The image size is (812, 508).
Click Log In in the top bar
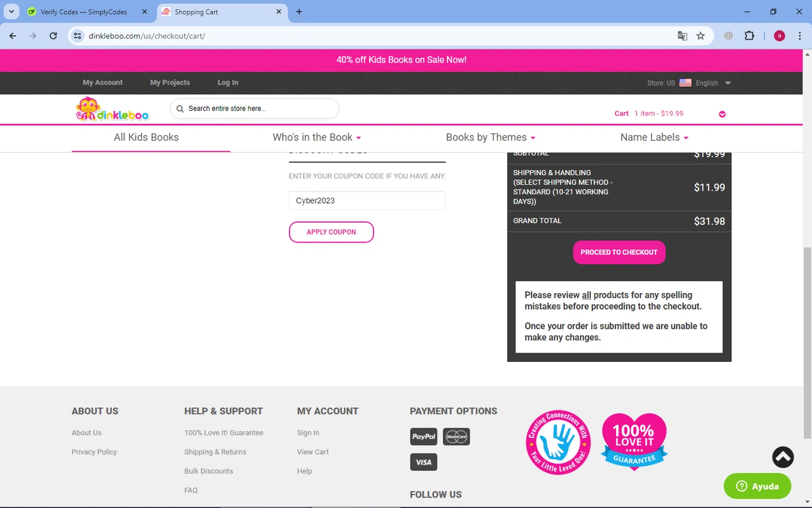click(228, 83)
